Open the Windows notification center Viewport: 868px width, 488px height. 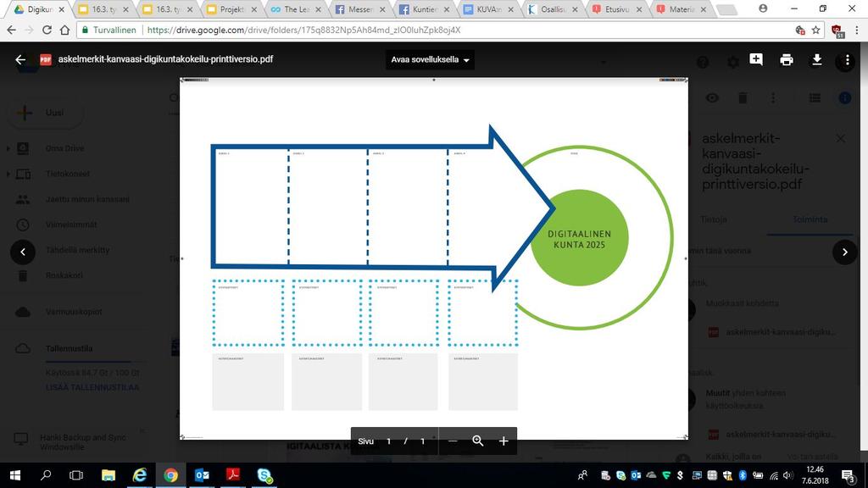(x=849, y=475)
